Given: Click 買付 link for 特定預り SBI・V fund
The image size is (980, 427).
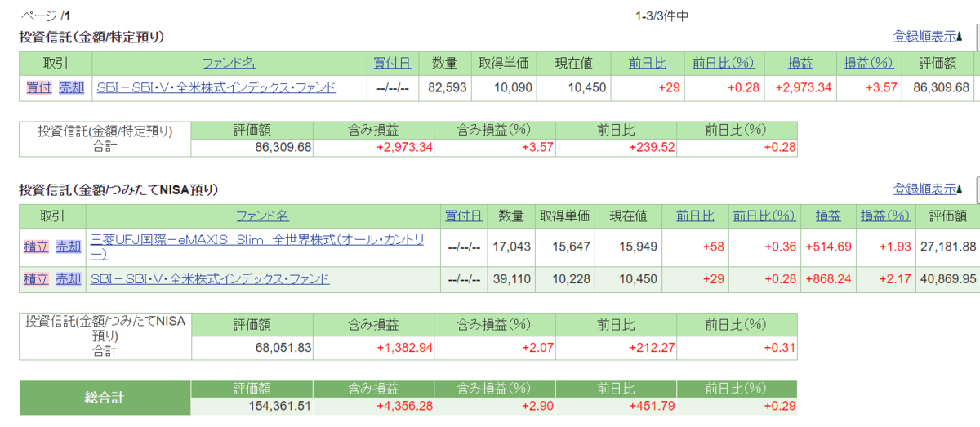Looking at the screenshot, I should point(38,87).
